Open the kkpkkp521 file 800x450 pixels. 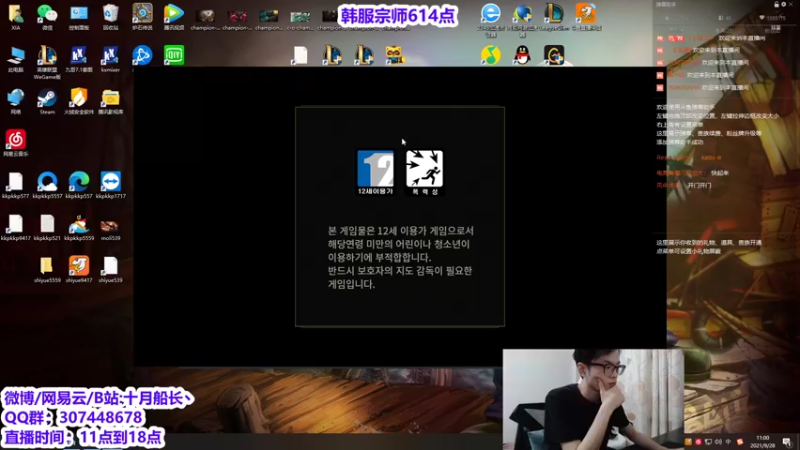[47, 228]
